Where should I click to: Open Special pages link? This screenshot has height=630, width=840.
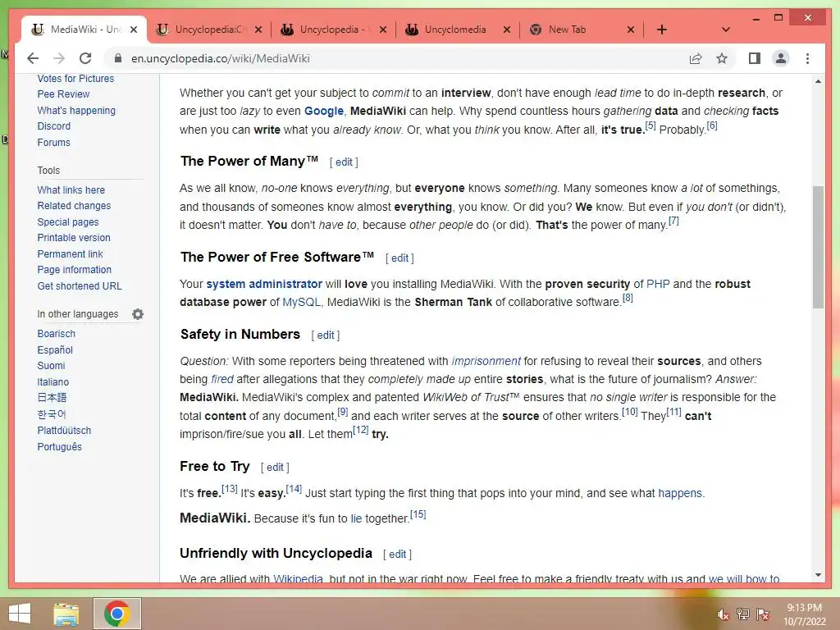(x=68, y=222)
